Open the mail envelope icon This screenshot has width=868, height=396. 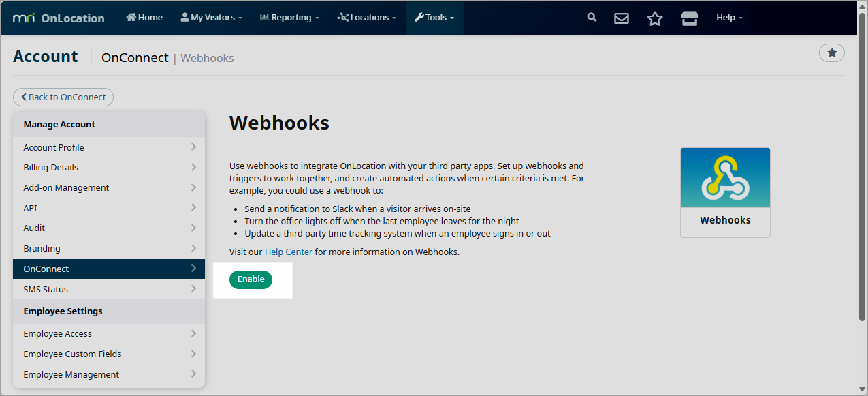pos(621,18)
